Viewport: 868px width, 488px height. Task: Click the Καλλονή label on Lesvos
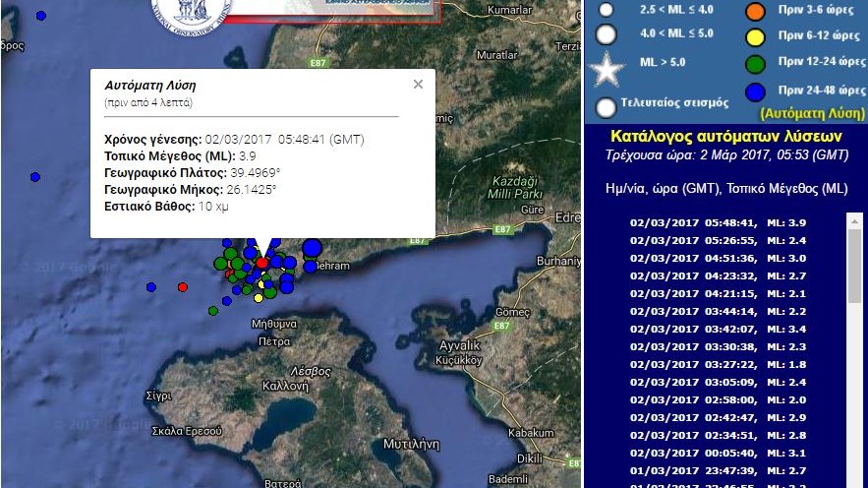(285, 386)
